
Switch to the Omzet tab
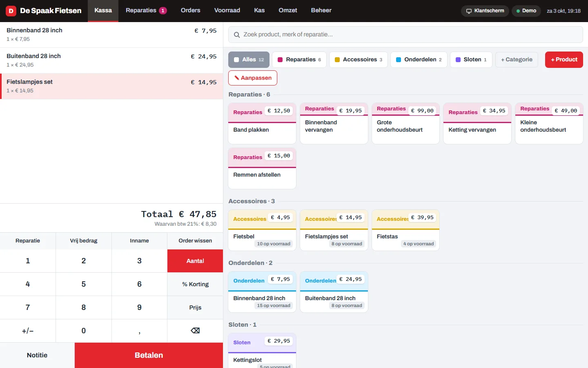(x=288, y=11)
